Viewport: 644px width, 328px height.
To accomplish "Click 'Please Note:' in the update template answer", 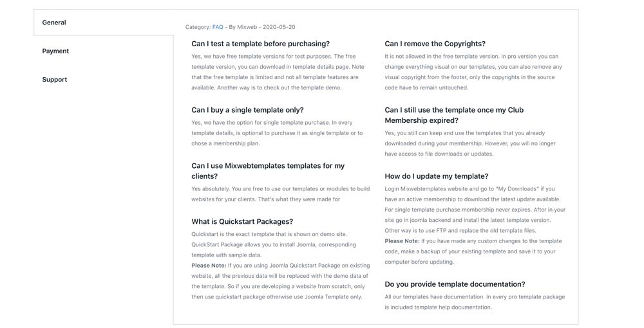I will tap(402, 241).
